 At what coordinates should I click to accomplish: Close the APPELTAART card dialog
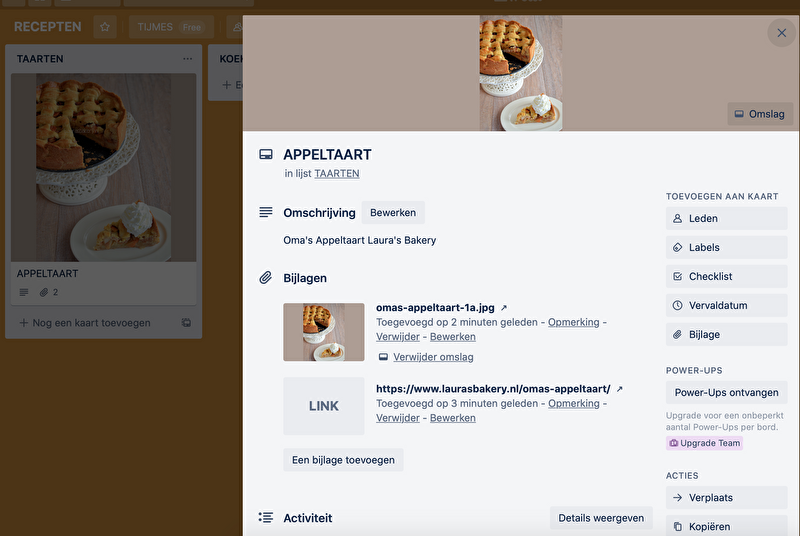pos(782,33)
